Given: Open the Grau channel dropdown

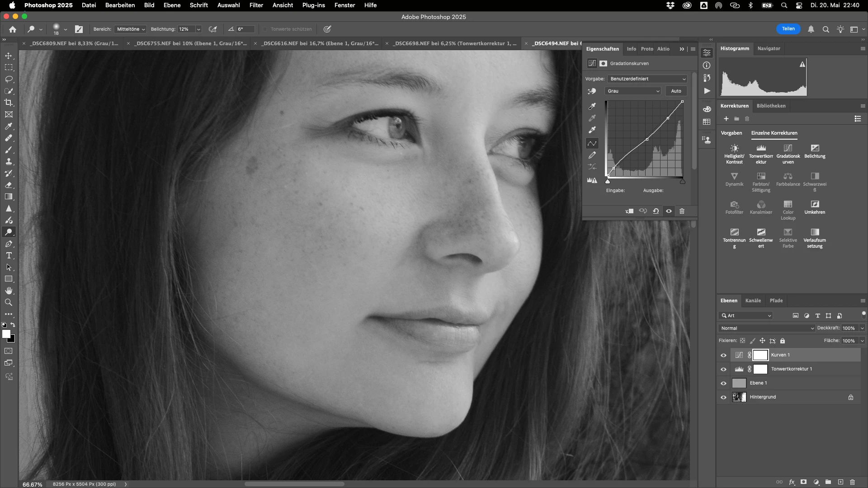Looking at the screenshot, I should 633,91.
